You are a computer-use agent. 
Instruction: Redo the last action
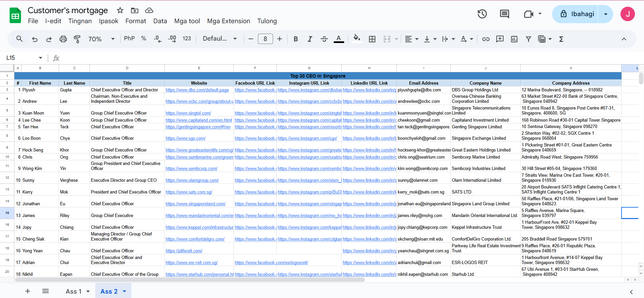pos(49,39)
